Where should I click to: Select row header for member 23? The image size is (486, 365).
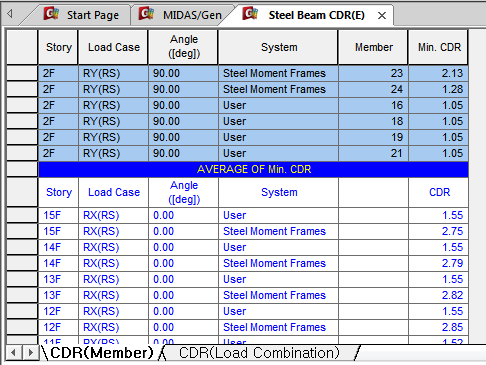[22, 73]
